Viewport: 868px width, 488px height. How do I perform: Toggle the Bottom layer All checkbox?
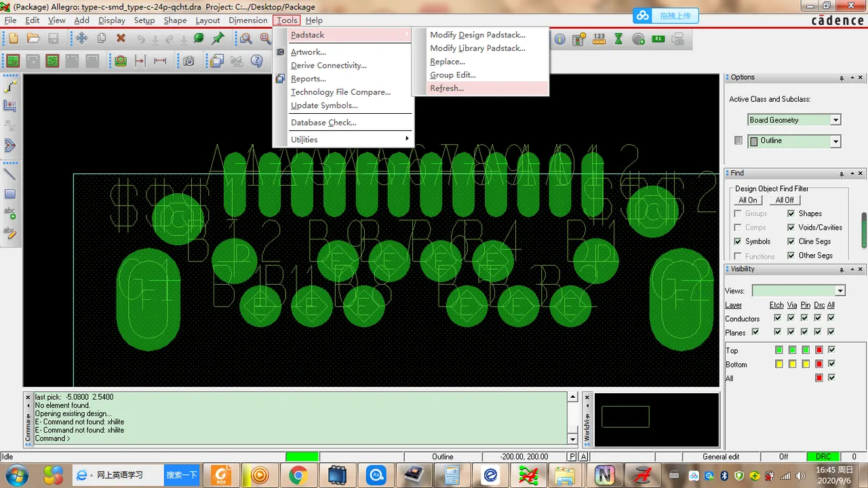831,364
